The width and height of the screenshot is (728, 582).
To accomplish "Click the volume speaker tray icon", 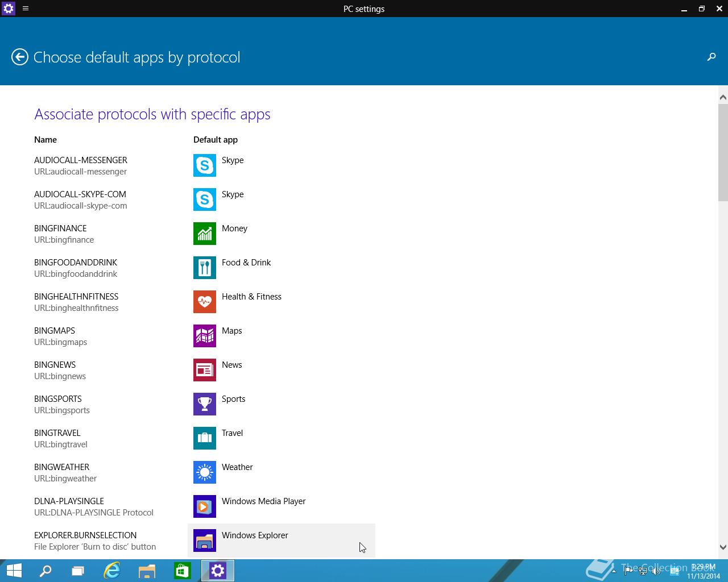I will point(656,572).
